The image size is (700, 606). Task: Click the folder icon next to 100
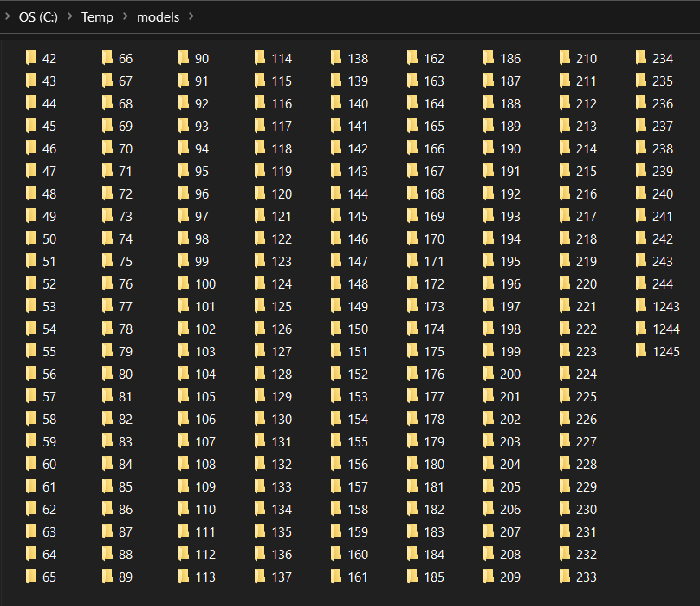coord(184,283)
